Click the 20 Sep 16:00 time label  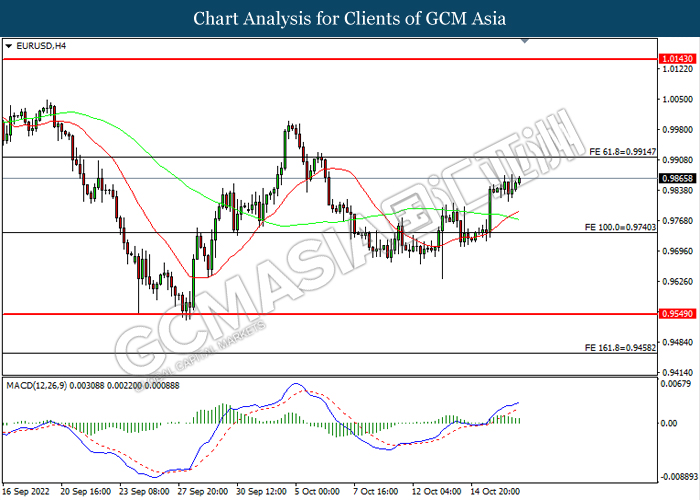tap(86, 492)
